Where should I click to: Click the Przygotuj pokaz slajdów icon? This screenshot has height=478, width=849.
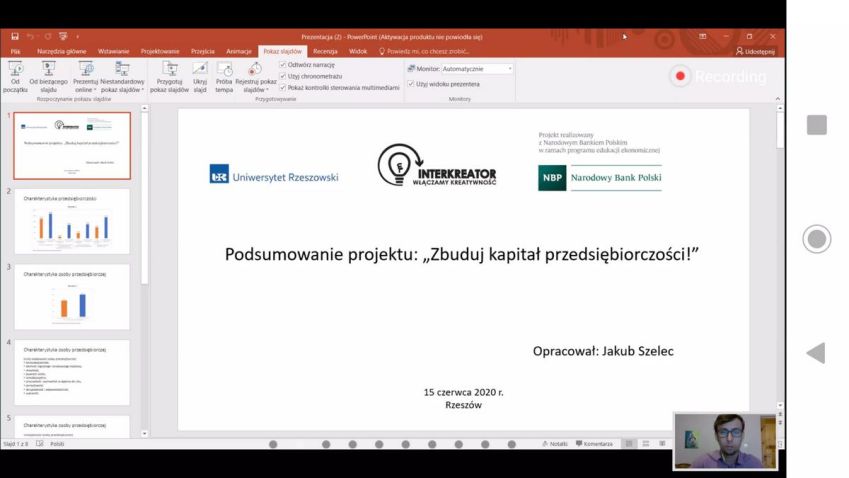171,76
